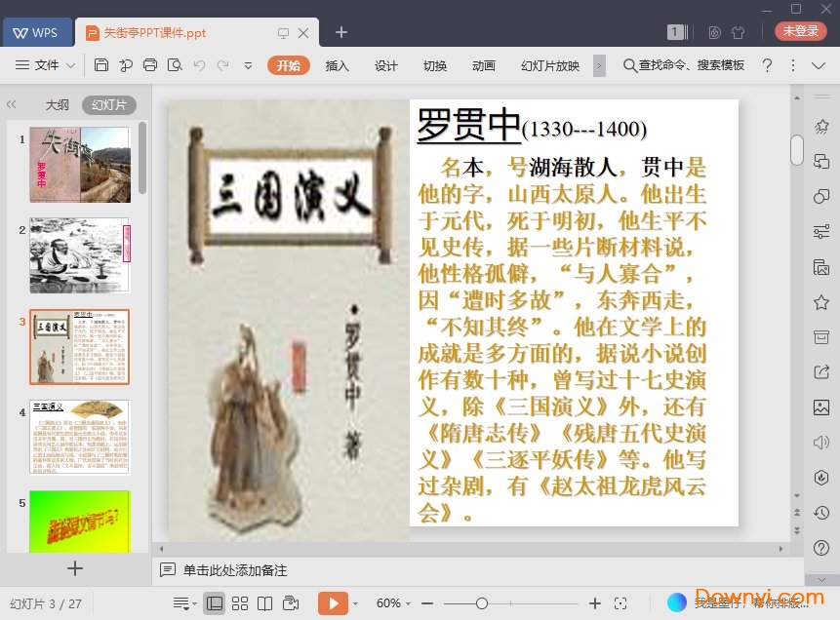Click the 未登录 login button
The height and width of the screenshot is (620, 840).
[x=800, y=31]
